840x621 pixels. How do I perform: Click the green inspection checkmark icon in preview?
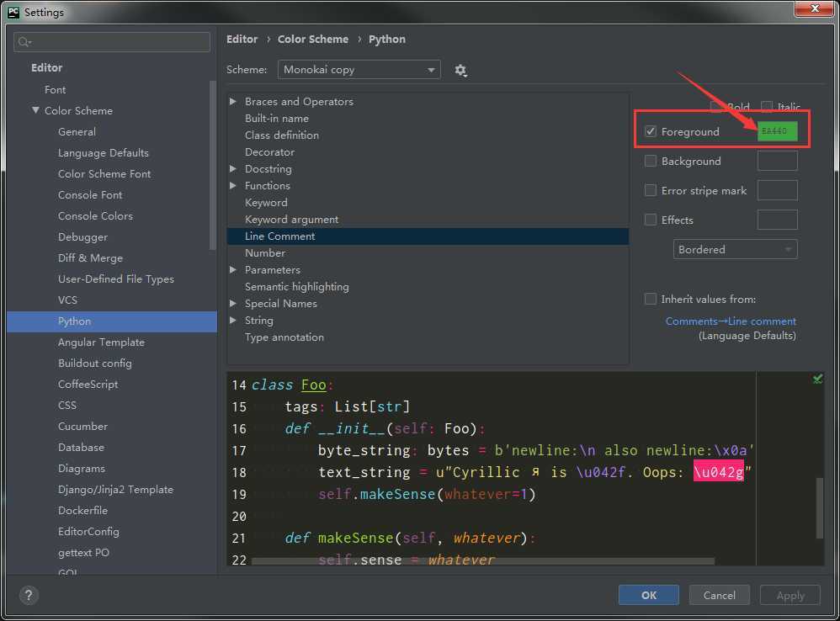817,379
